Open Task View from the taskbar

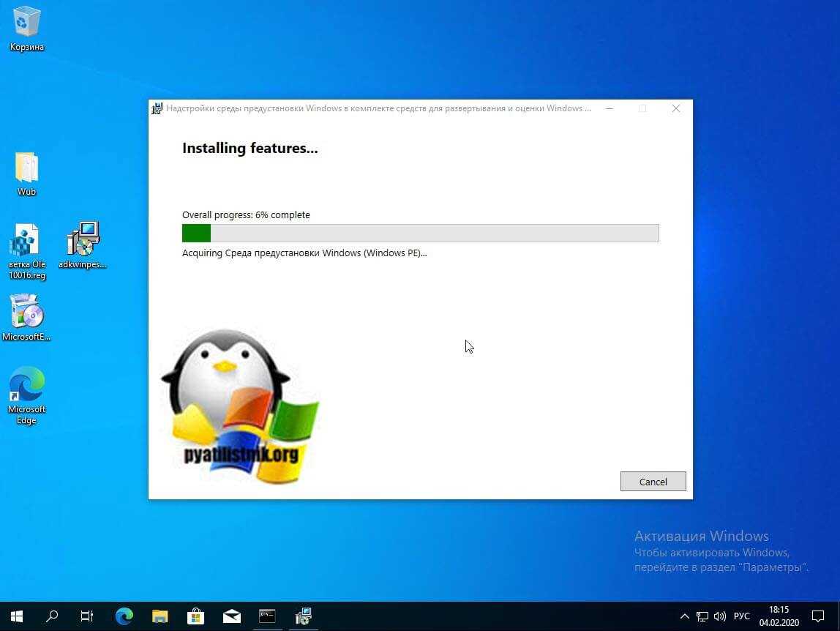(x=87, y=616)
